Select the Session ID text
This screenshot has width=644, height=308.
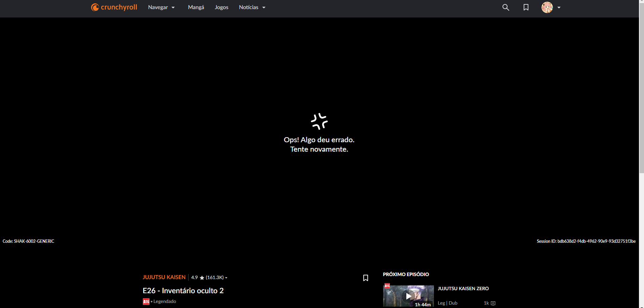coord(586,241)
